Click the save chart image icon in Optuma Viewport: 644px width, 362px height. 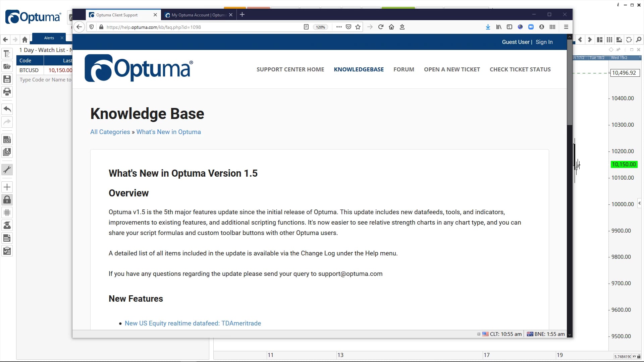coord(7,139)
